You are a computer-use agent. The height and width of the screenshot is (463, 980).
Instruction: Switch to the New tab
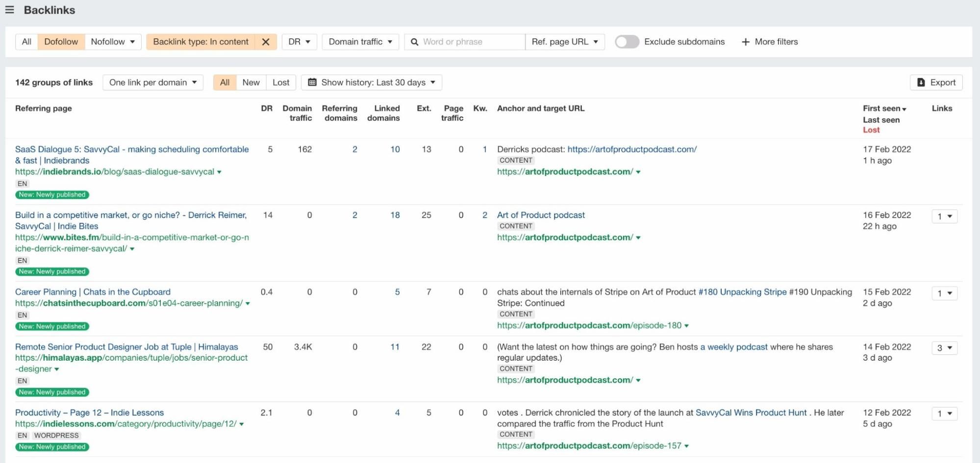[251, 83]
